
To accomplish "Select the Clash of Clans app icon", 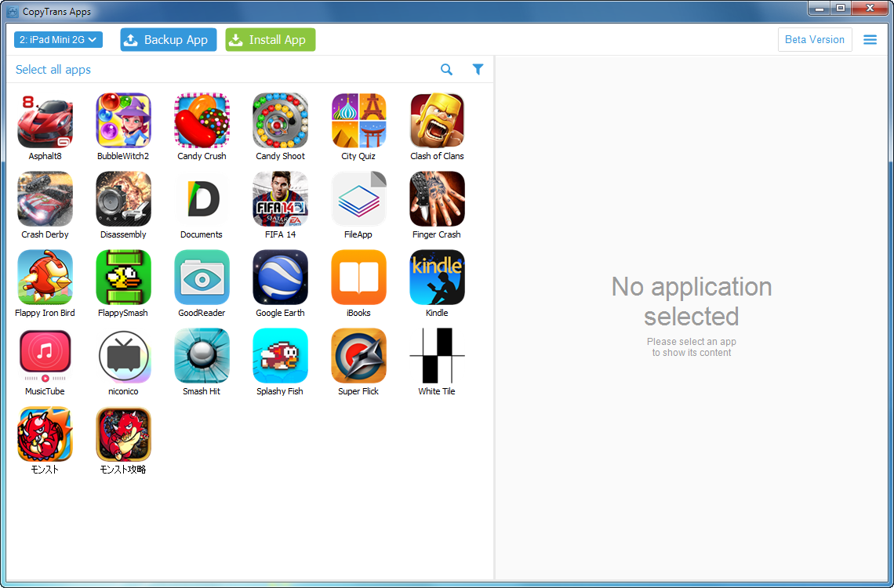I will [438, 121].
